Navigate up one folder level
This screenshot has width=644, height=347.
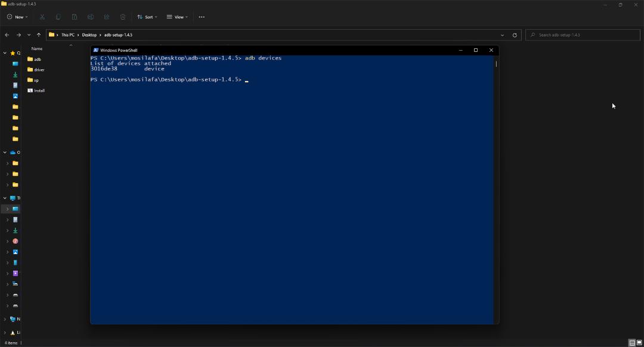coord(39,35)
